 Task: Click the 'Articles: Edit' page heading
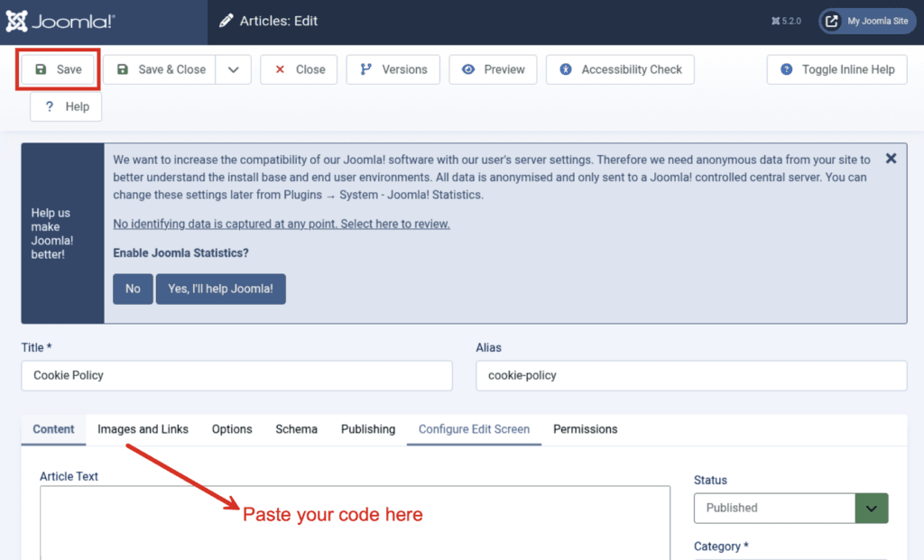[x=278, y=22]
